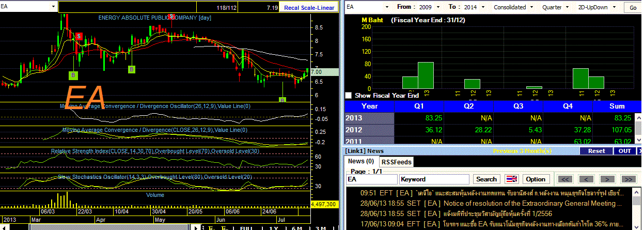The width and height of the screenshot is (644, 230).
Task: Click the red S sell marker near 22/03
Action: (x=78, y=36)
